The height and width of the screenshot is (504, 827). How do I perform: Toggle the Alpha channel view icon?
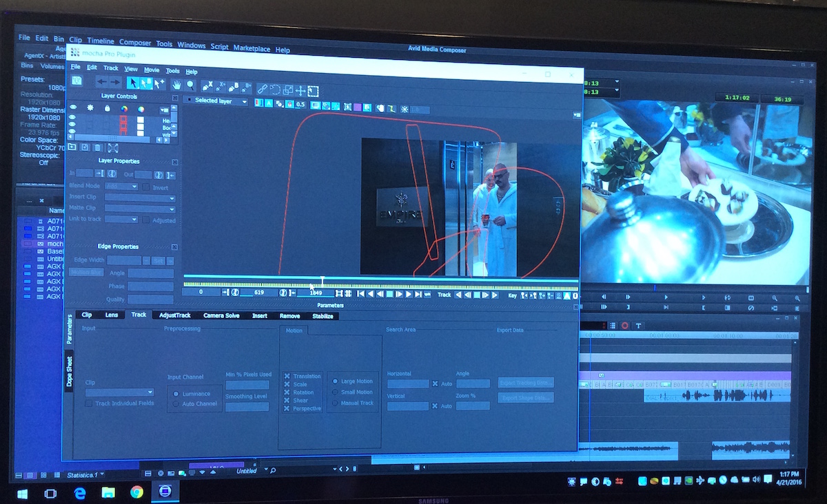point(269,105)
